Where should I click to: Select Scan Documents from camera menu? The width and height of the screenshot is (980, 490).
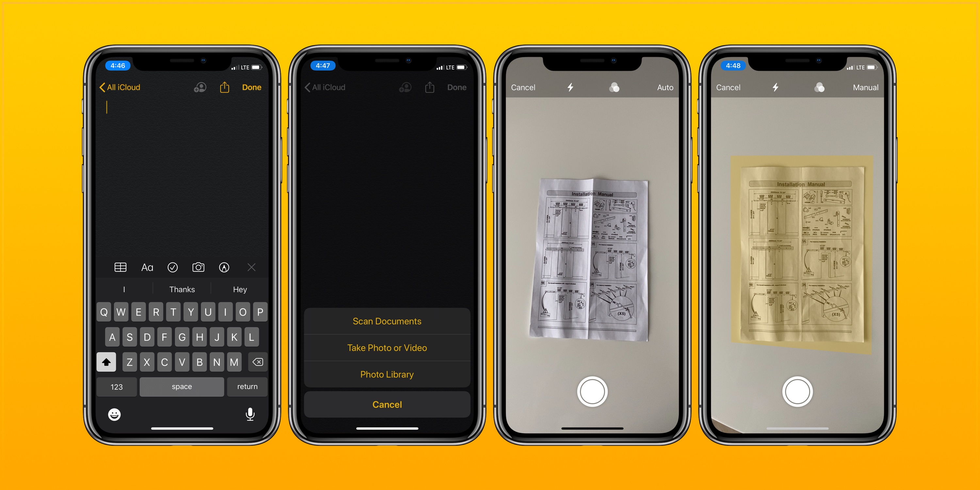coord(387,321)
